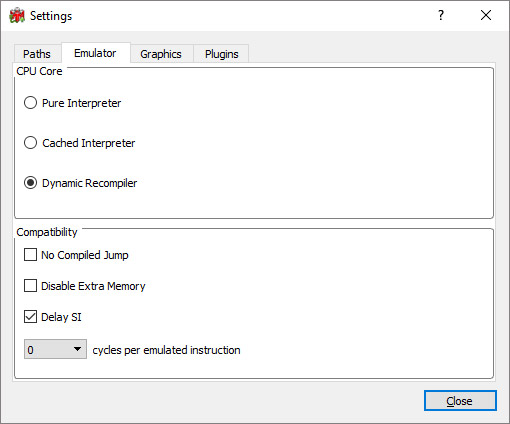Click the Close button
510x424 pixels.
pos(460,401)
